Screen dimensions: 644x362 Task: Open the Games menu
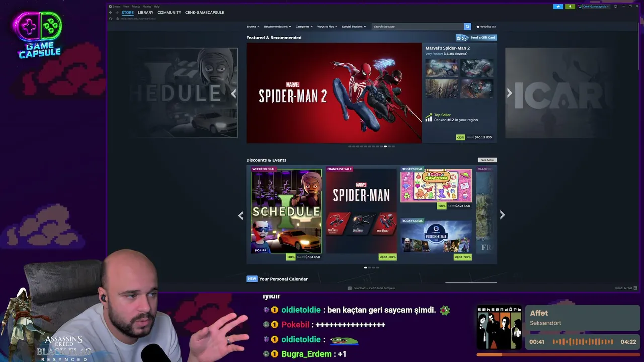(x=147, y=6)
